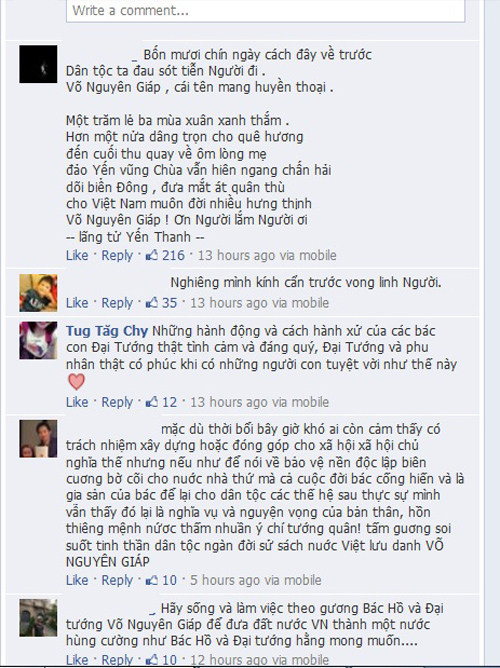Open Tug Tăg Chy's profile picture
The image size is (500, 668).
[x=38, y=340]
